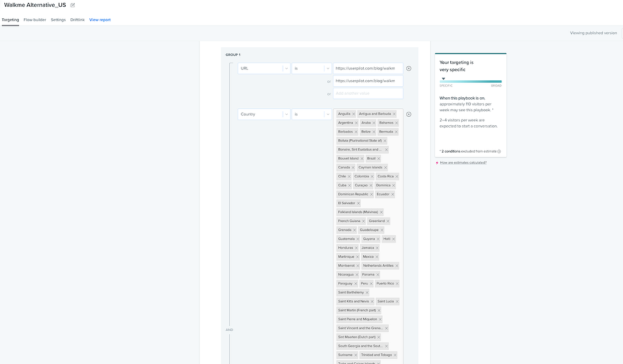The width and height of the screenshot is (623, 364).
Task: Open the Country attribute dropdown
Action: [x=264, y=114]
